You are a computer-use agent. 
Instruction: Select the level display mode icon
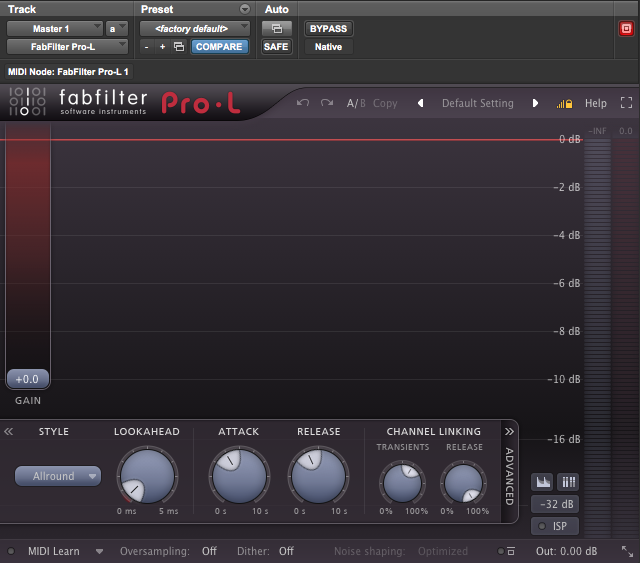pos(541,481)
